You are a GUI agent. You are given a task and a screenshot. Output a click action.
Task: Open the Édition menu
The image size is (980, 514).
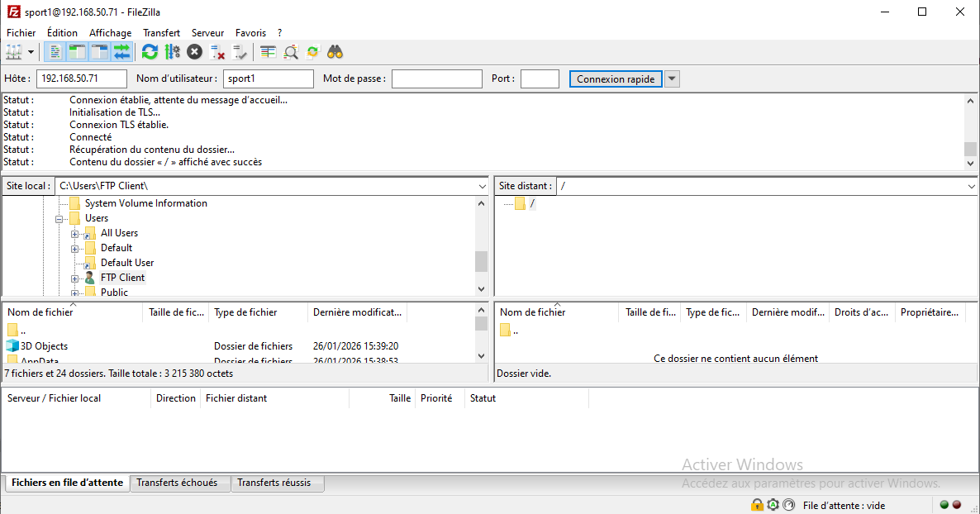pos(63,32)
